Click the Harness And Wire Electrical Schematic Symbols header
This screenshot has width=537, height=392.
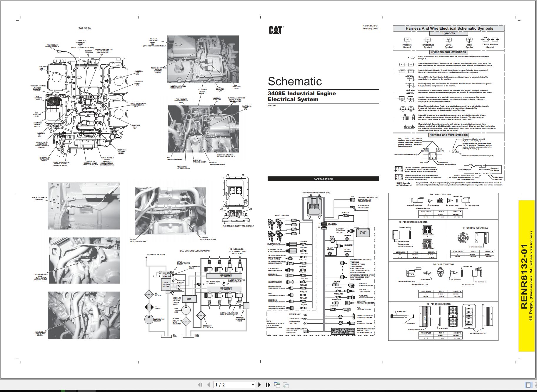(x=449, y=29)
